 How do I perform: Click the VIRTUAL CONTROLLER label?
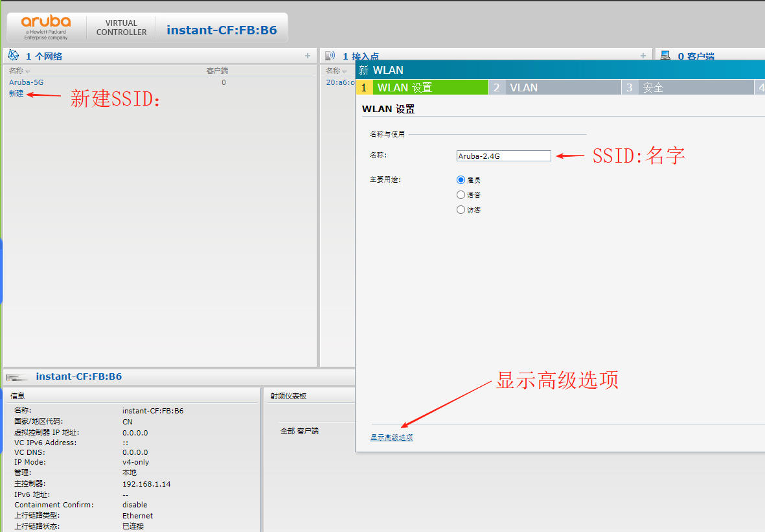tap(122, 28)
